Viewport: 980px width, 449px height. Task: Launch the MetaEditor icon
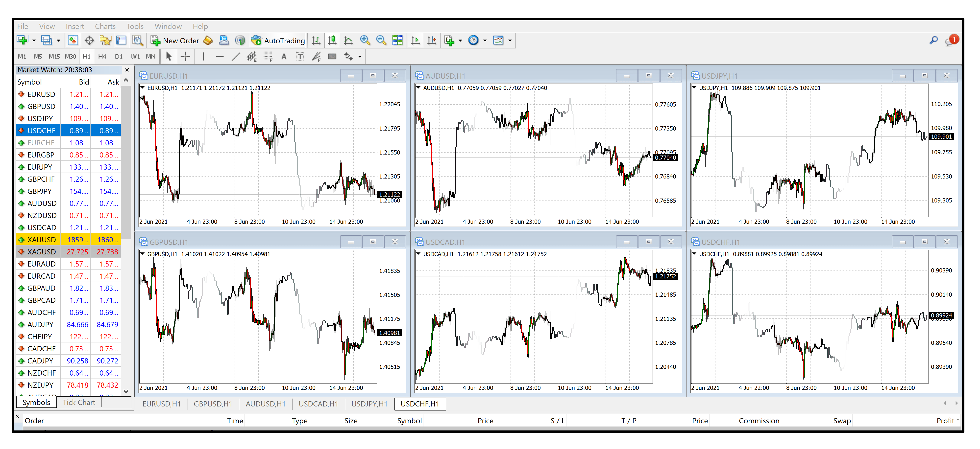click(208, 40)
